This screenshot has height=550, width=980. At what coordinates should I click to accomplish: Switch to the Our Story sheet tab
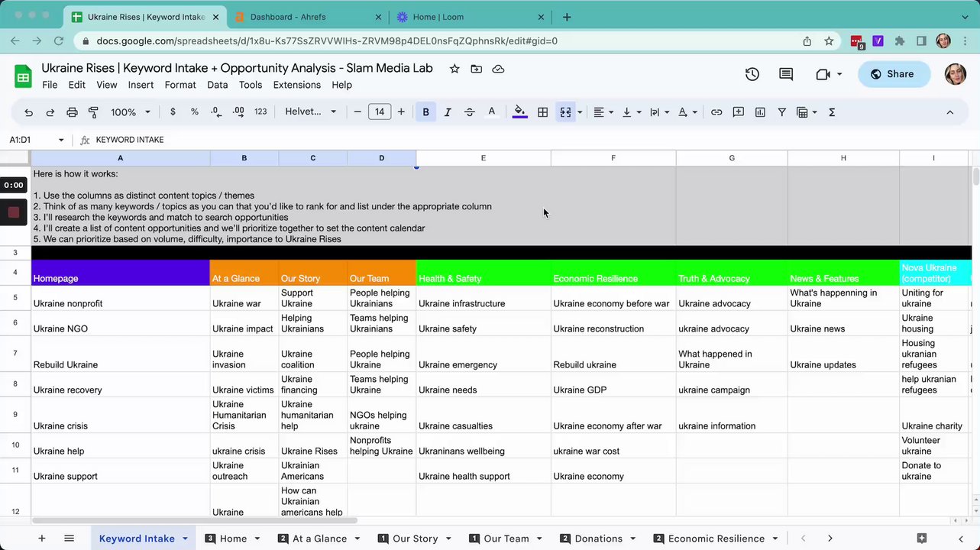click(x=416, y=539)
